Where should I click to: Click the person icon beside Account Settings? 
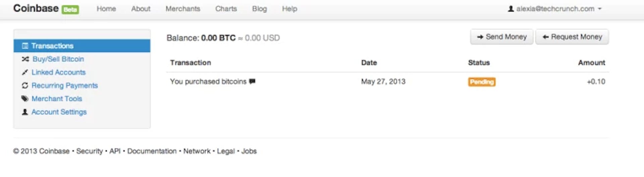(x=25, y=112)
